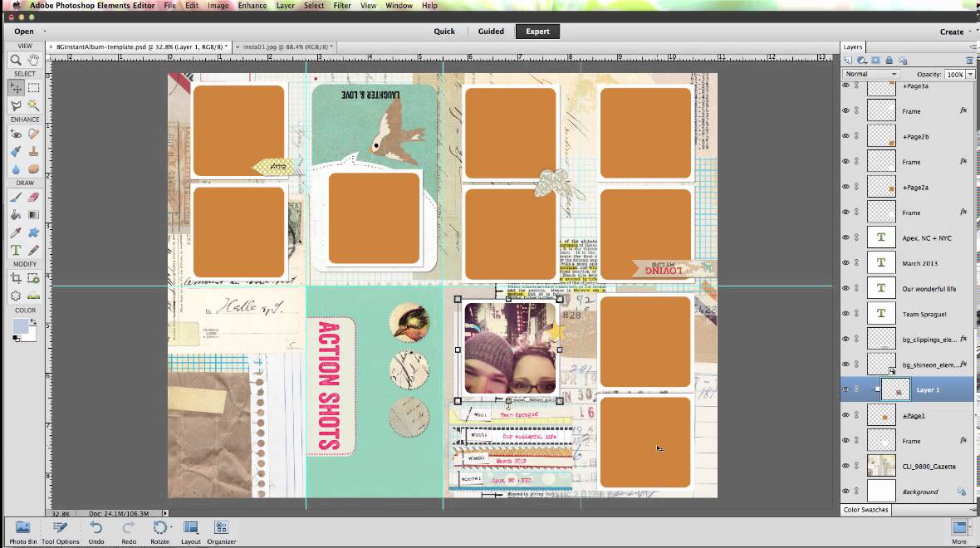Image resolution: width=980 pixels, height=548 pixels.
Task: Open the status bar info arrow
Action: pyautogui.click(x=165, y=513)
